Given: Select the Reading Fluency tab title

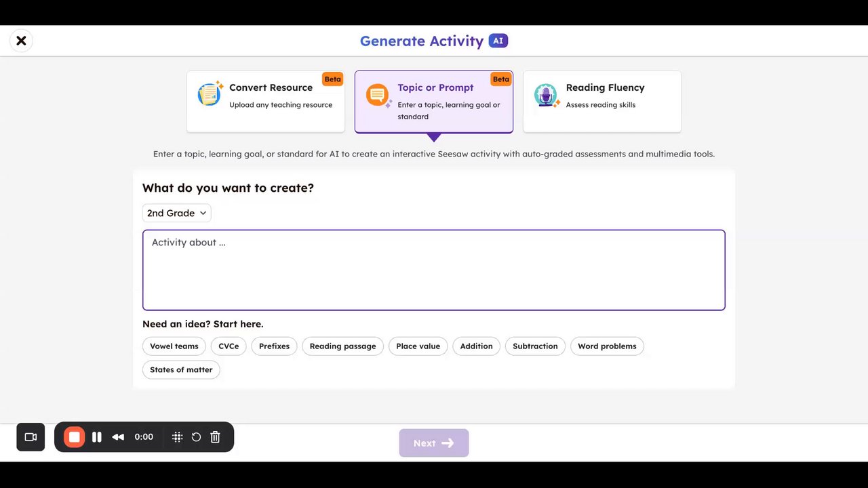Looking at the screenshot, I should tap(605, 87).
